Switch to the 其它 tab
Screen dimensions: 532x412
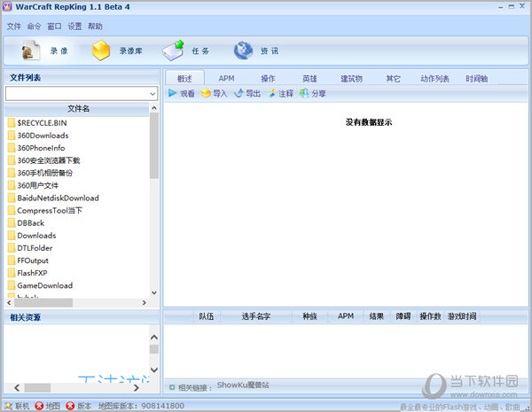393,79
